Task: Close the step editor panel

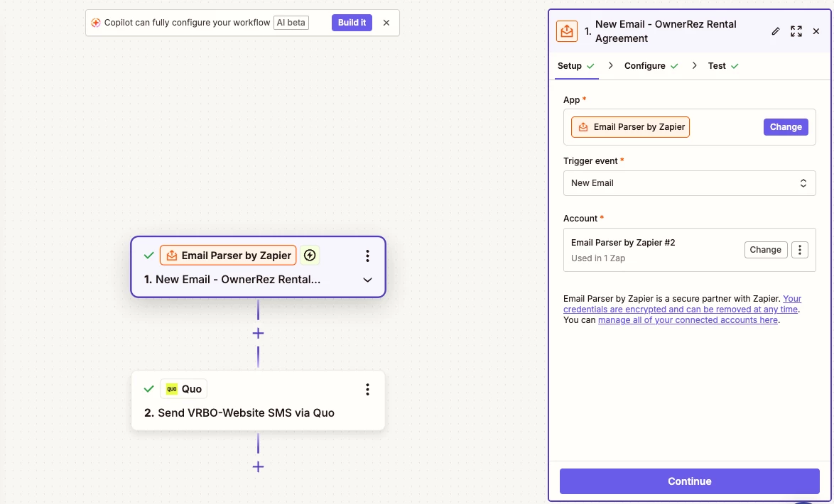Action: (816, 31)
